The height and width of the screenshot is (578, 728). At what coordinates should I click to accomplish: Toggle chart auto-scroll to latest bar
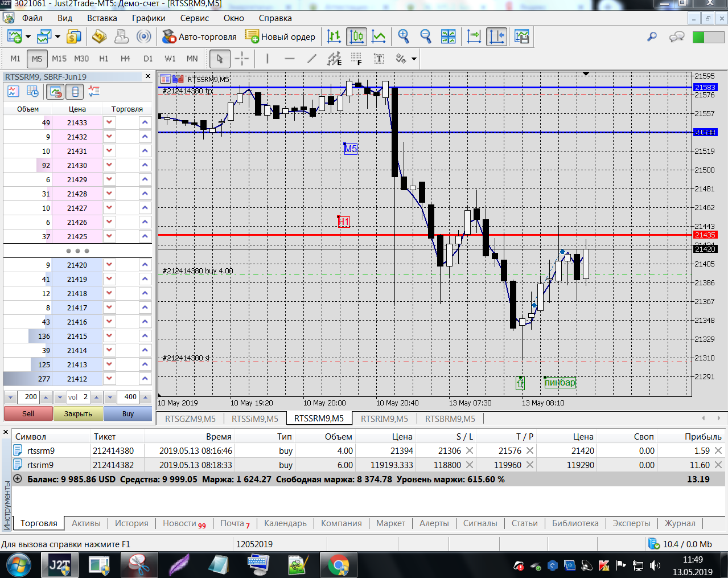(474, 37)
